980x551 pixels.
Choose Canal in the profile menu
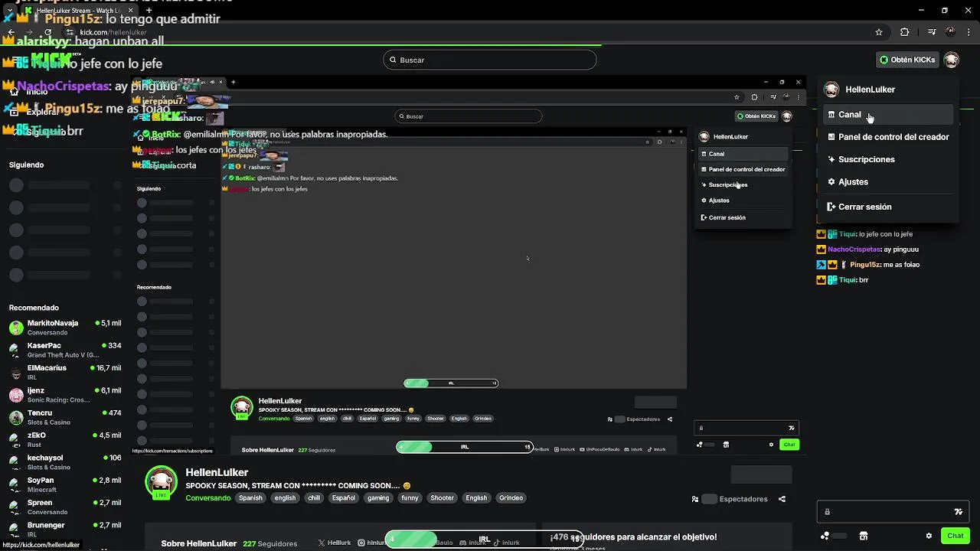[x=888, y=115]
